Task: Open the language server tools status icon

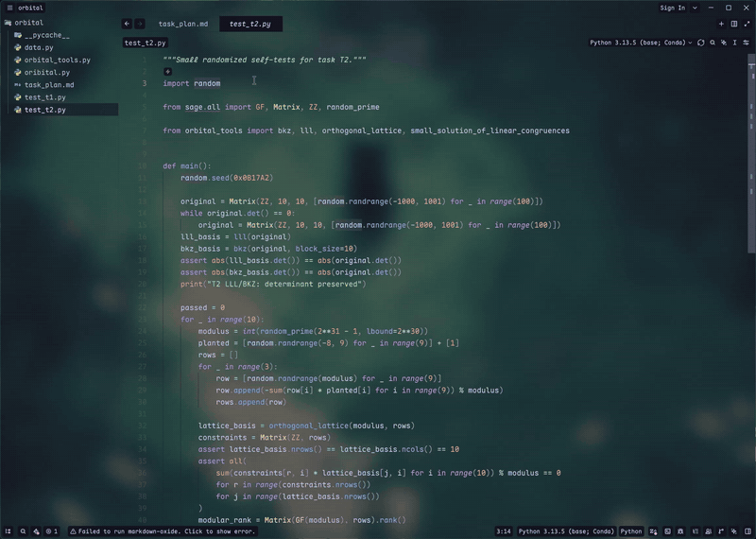Action: 36,531
